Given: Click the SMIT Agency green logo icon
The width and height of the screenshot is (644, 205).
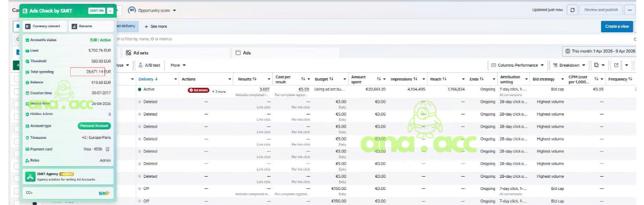Looking at the screenshot, I should (x=30, y=177).
